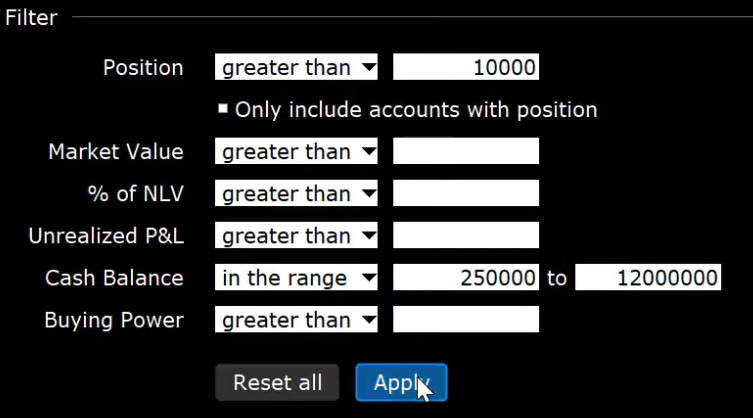Expand the Market Value comparison dropdown
The width and height of the screenshot is (753, 418).
click(297, 152)
